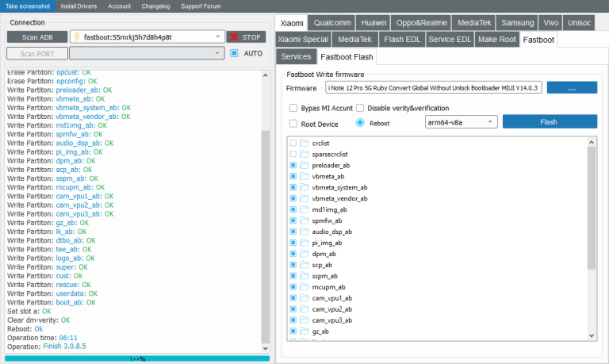The height and width of the screenshot is (364, 609).
Task: Open the Make Root tab
Action: click(496, 39)
